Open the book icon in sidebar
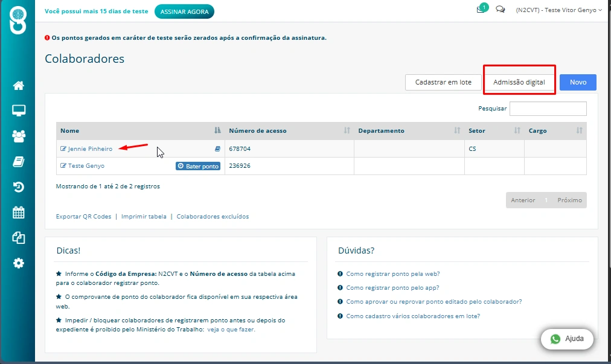This screenshot has height=364, width=611. click(18, 162)
